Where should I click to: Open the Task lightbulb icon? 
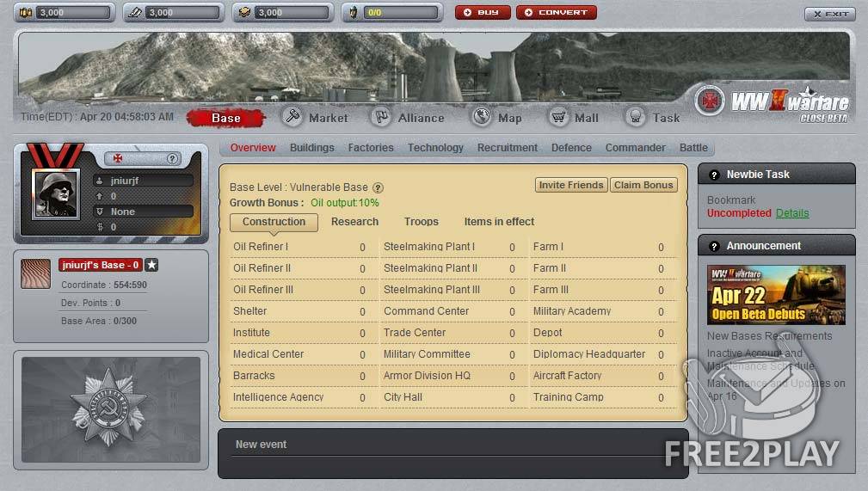[x=636, y=116]
